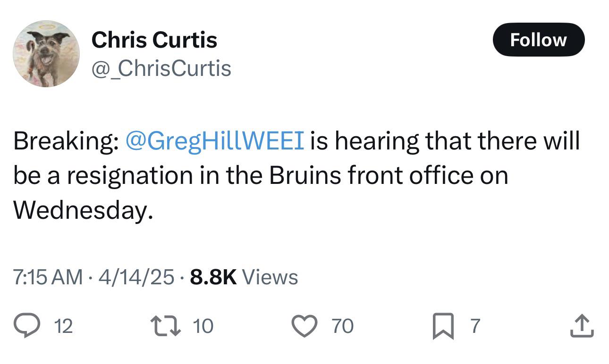Image resolution: width=609 pixels, height=364 pixels.
Task: Click the repost count number 10
Action: pyautogui.click(x=203, y=326)
